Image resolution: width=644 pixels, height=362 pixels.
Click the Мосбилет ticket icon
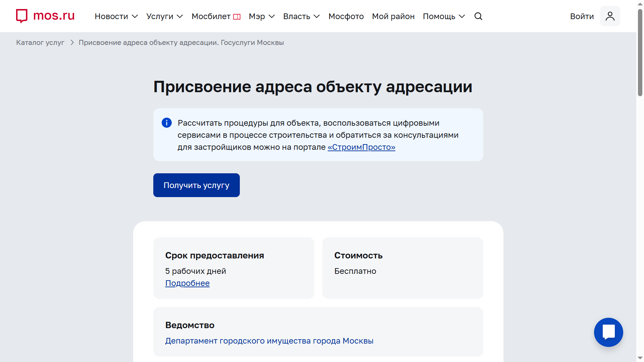click(237, 17)
